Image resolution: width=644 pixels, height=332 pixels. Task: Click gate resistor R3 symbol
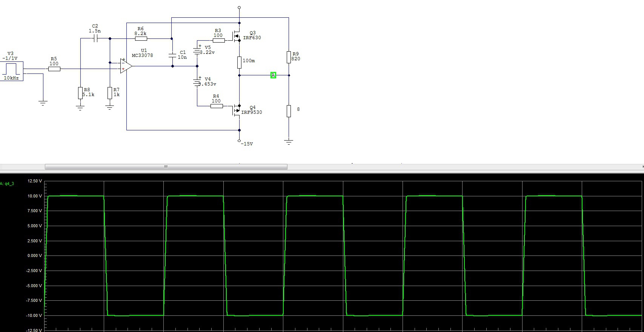pyautogui.click(x=219, y=40)
